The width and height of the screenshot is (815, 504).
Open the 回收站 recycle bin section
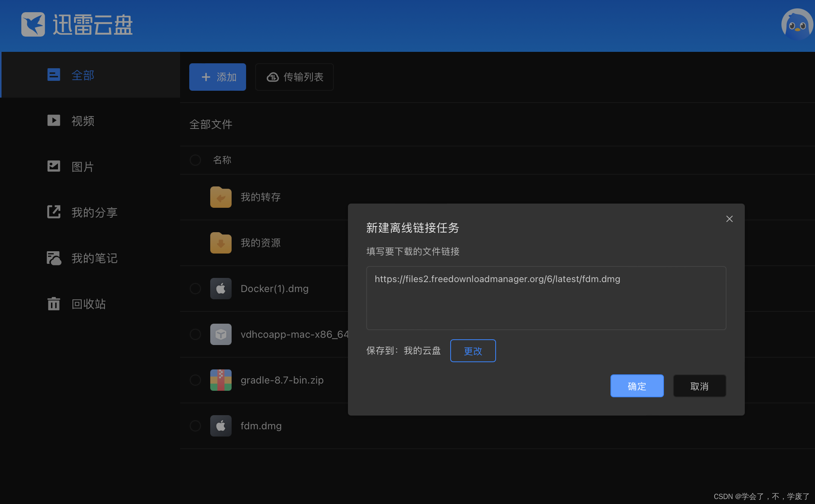coord(88,304)
